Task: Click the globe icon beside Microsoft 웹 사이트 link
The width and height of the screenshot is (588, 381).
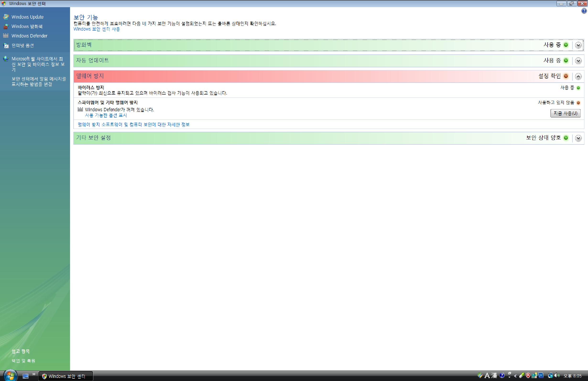Action: coord(6,59)
